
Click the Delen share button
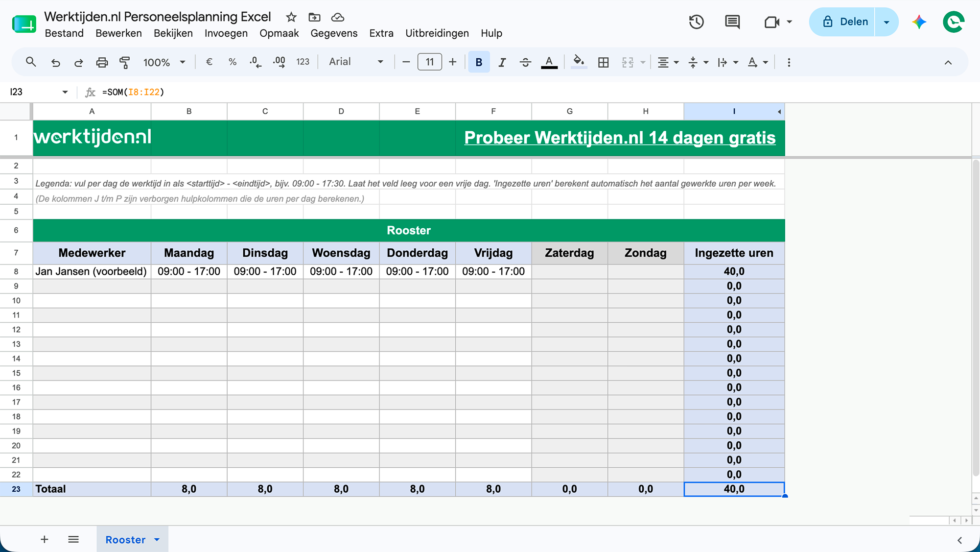click(842, 22)
